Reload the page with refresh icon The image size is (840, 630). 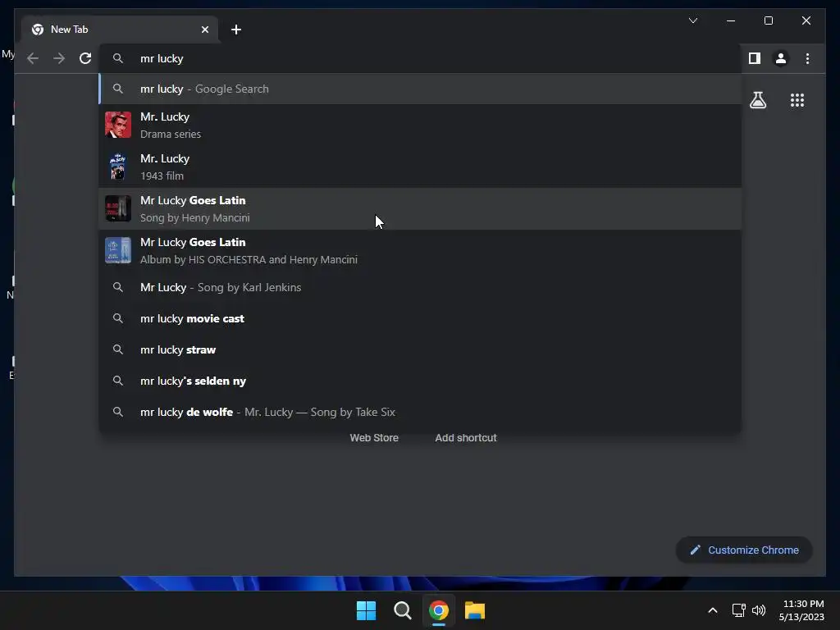click(85, 58)
